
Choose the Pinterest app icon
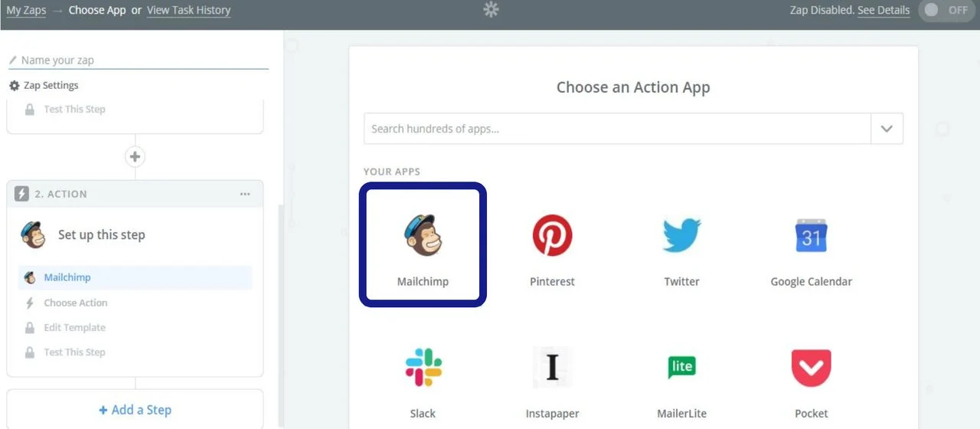[552, 235]
